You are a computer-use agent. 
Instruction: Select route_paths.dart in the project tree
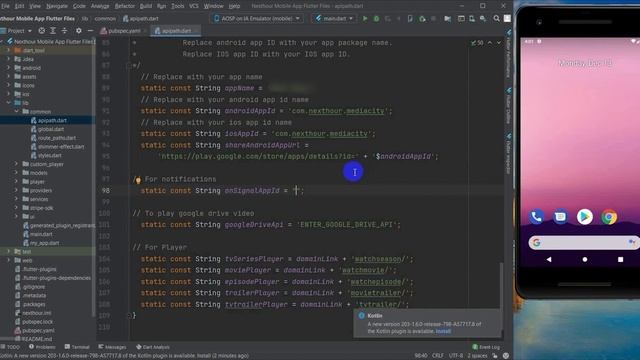click(56, 138)
